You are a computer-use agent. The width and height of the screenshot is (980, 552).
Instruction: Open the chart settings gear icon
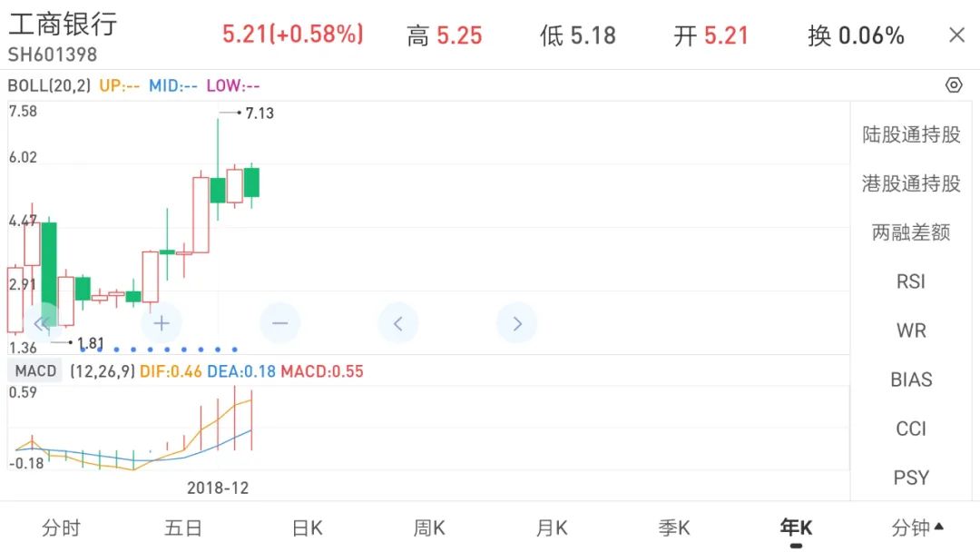coord(953,84)
